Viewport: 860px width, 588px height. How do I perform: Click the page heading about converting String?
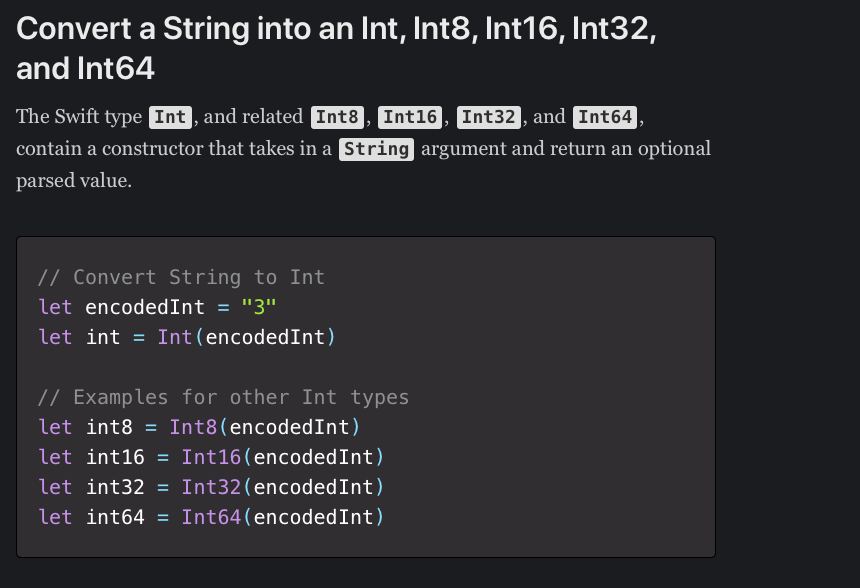pos(336,48)
